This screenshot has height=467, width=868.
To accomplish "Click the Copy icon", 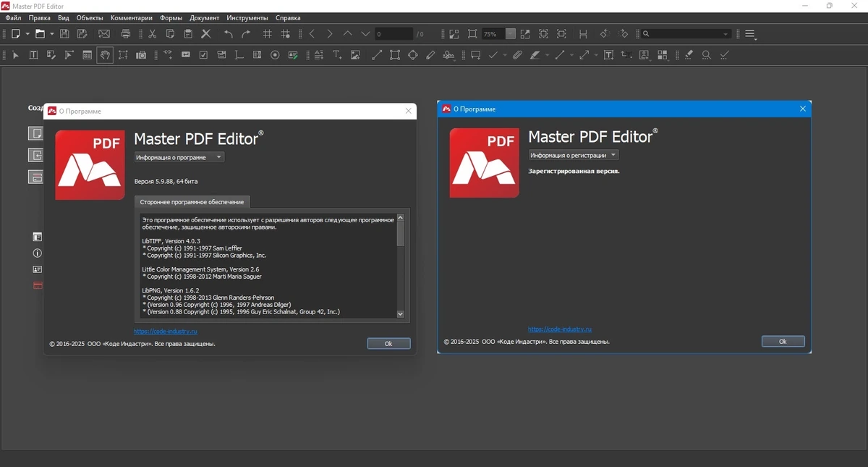I will click(x=170, y=34).
